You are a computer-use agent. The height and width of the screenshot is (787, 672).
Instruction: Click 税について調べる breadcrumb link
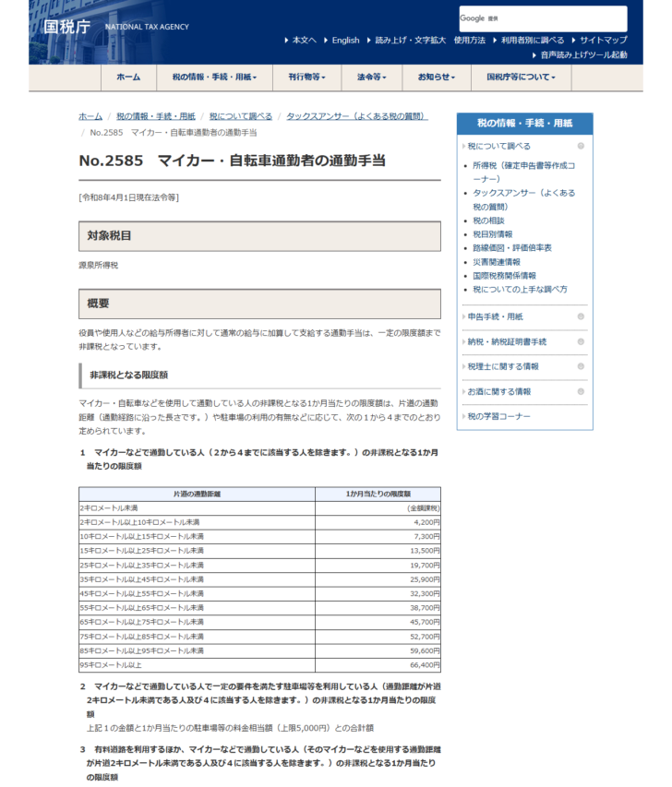coord(241,116)
